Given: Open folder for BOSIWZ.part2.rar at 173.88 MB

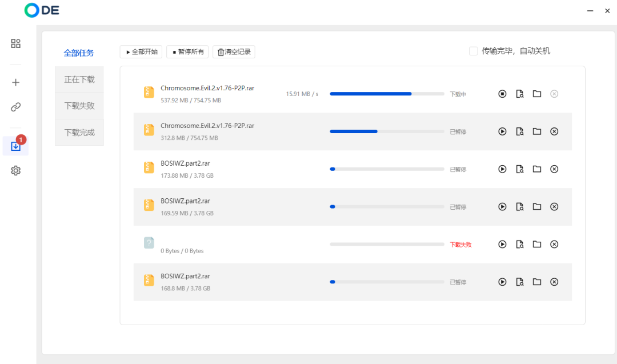Looking at the screenshot, I should tap(537, 169).
